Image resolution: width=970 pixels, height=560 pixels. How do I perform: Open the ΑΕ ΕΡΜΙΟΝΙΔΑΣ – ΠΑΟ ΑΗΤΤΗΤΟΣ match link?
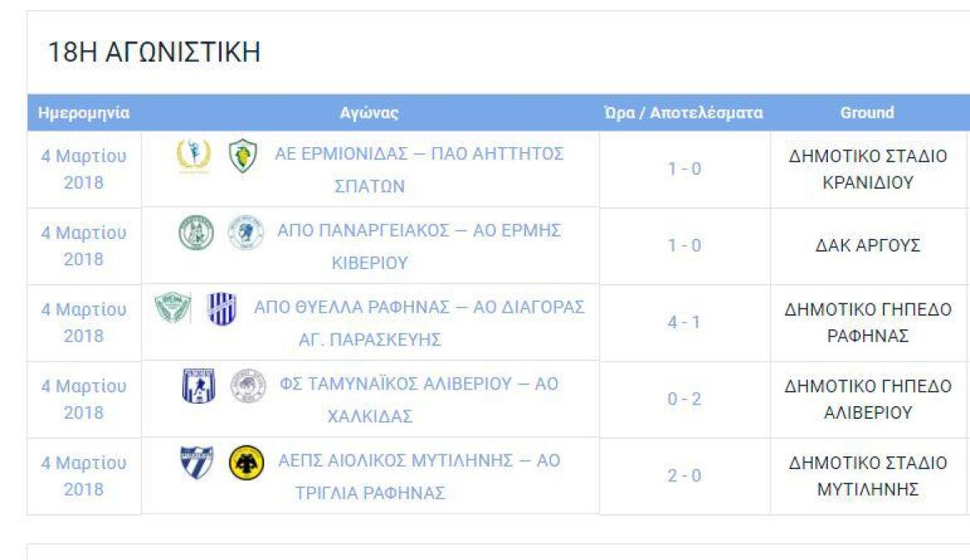[419, 170]
